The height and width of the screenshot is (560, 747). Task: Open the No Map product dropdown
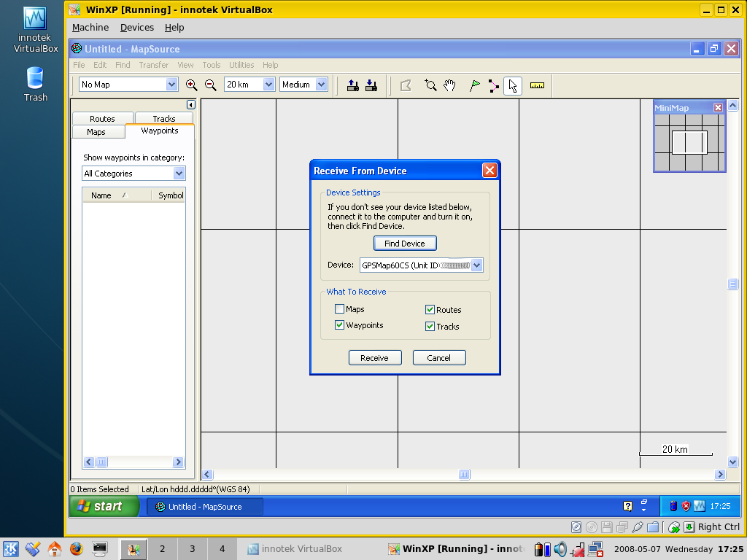[x=172, y=85]
